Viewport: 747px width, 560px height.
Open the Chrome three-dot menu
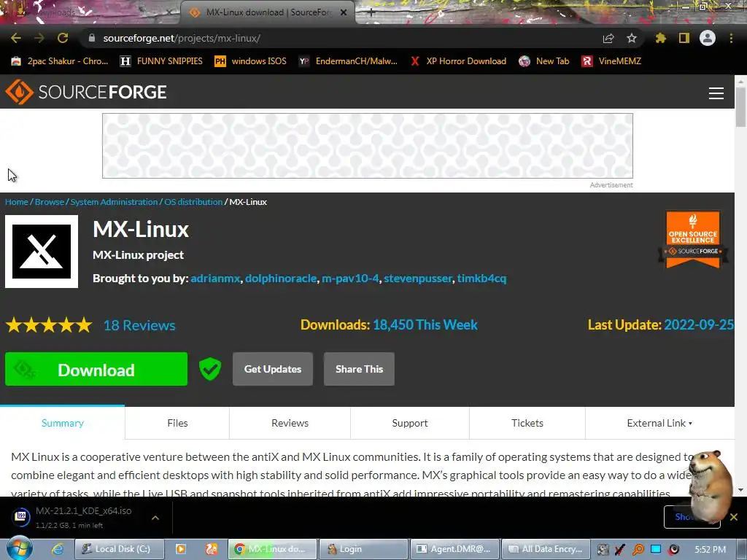point(731,38)
